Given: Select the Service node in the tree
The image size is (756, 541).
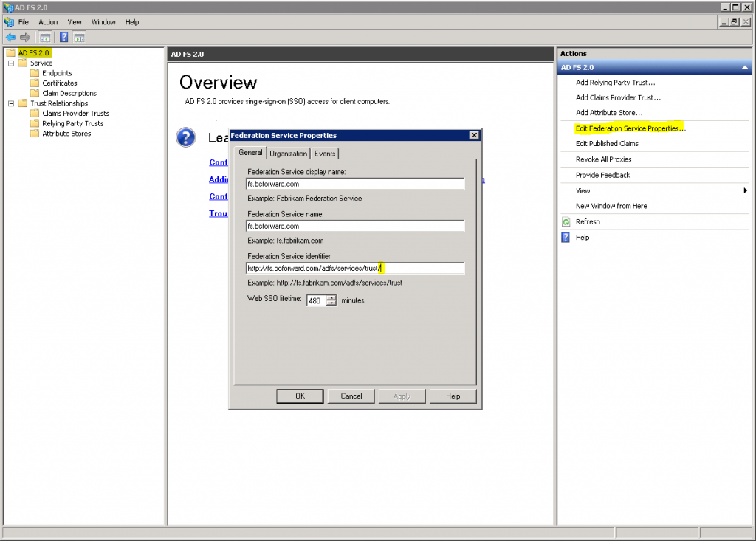Looking at the screenshot, I should tap(41, 63).
